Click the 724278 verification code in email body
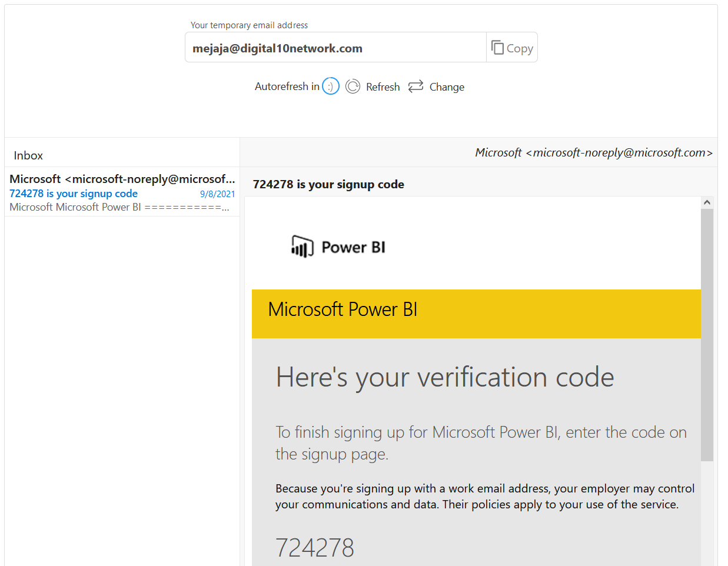Viewport: 728px width, 566px height. (x=315, y=548)
